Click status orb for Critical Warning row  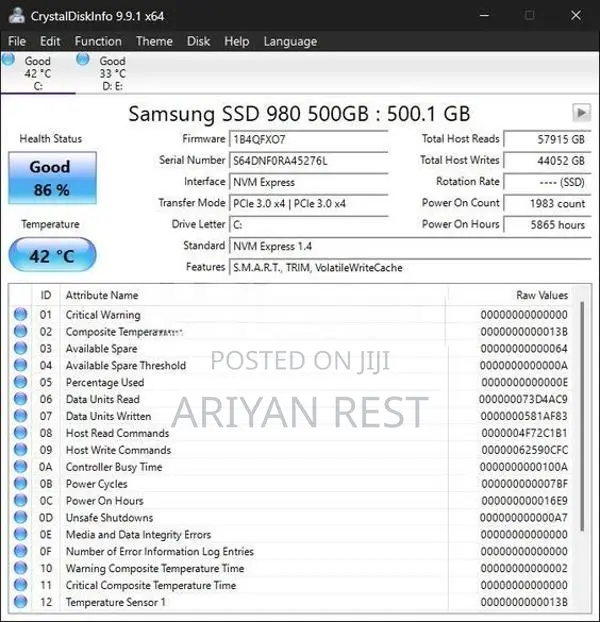click(x=21, y=315)
